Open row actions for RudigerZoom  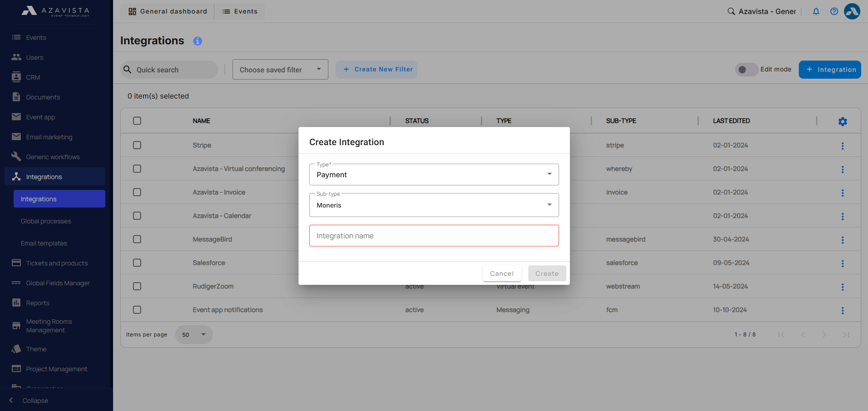point(843,287)
